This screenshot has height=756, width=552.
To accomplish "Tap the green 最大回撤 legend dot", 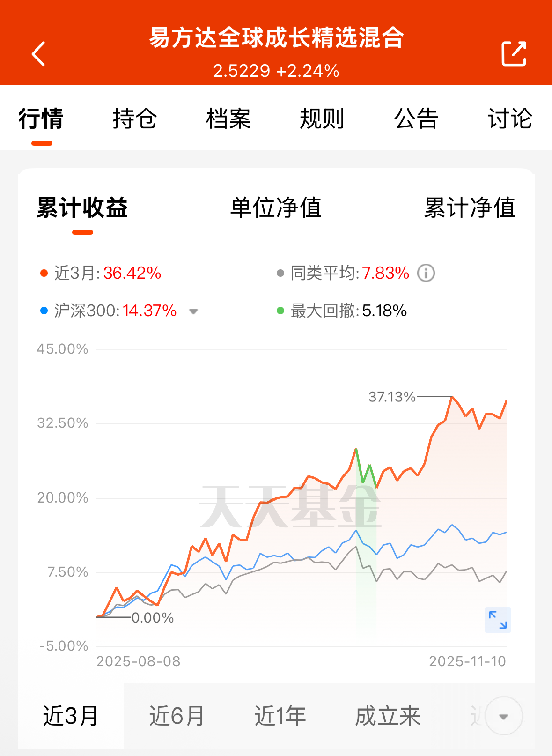I will [x=280, y=311].
